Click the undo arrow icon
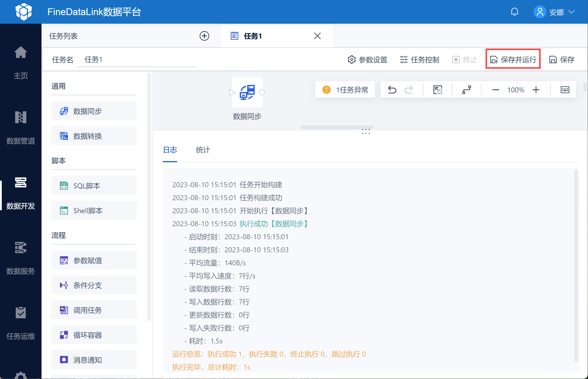This screenshot has width=588, height=379. (392, 90)
